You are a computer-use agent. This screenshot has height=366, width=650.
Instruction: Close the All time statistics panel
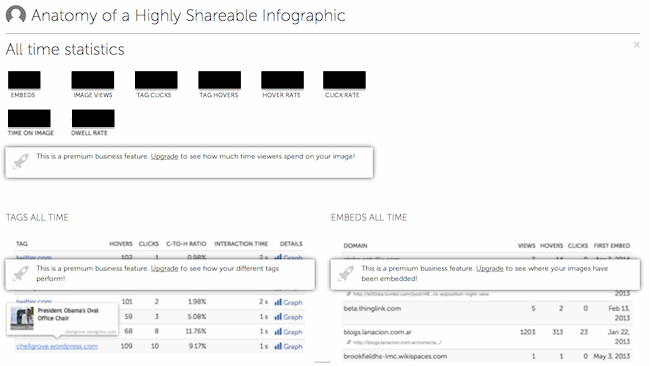(636, 44)
